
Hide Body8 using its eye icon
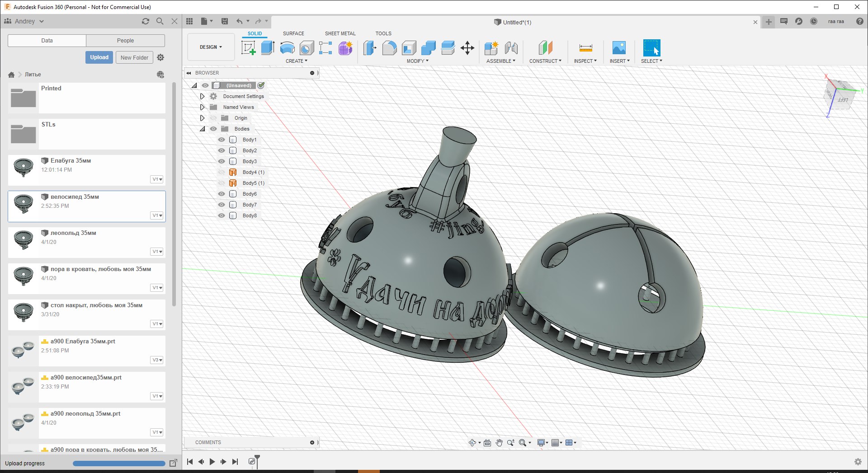tap(222, 215)
